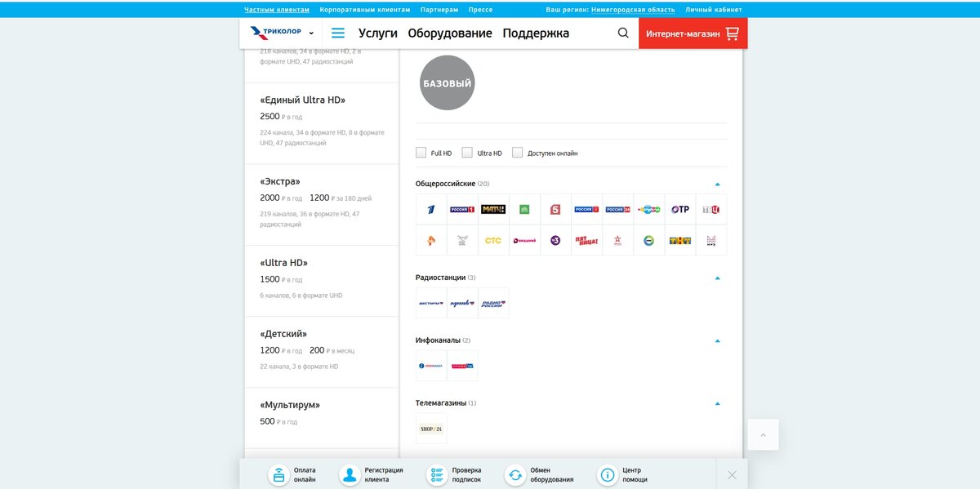Open the Промо ТВ infochannel logo

point(462,366)
